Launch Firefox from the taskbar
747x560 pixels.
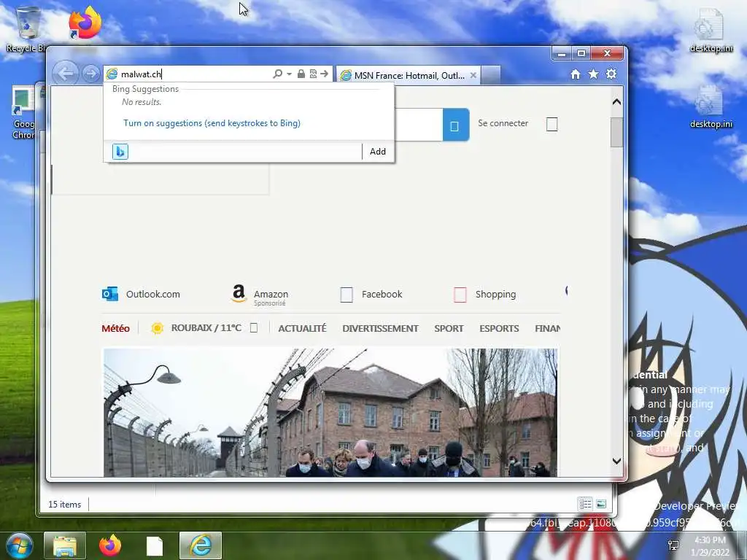coord(109,545)
